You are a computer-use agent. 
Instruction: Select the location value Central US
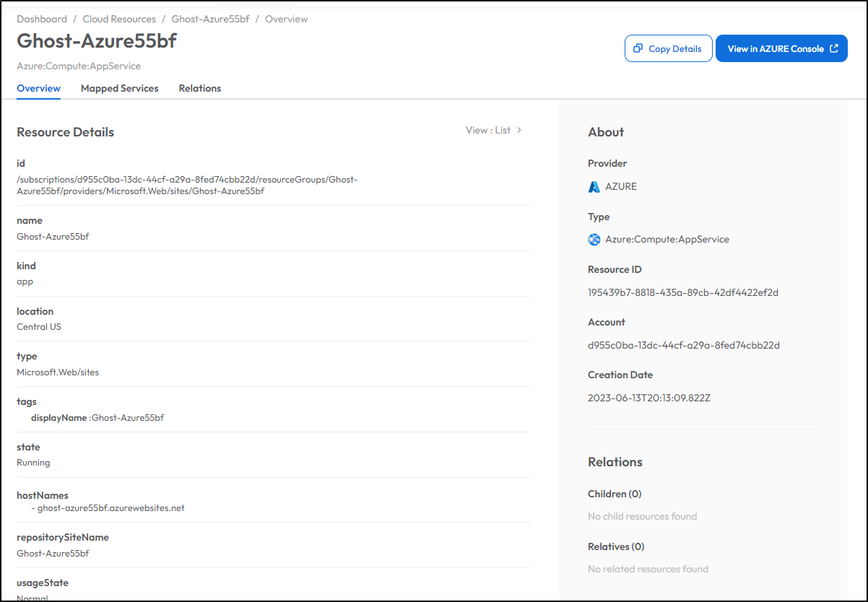pyautogui.click(x=39, y=326)
